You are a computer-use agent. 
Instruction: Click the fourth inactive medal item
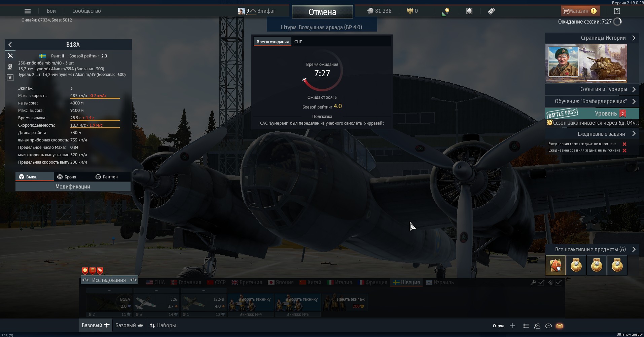click(x=617, y=265)
